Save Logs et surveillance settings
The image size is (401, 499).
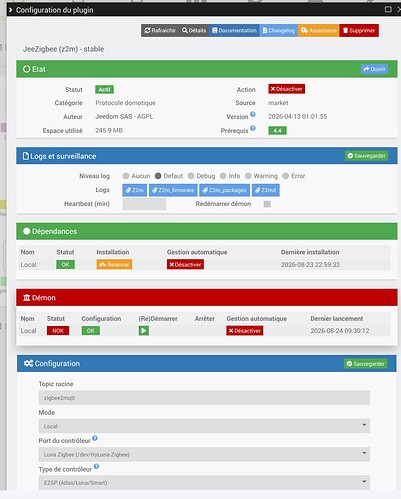pyautogui.click(x=366, y=156)
